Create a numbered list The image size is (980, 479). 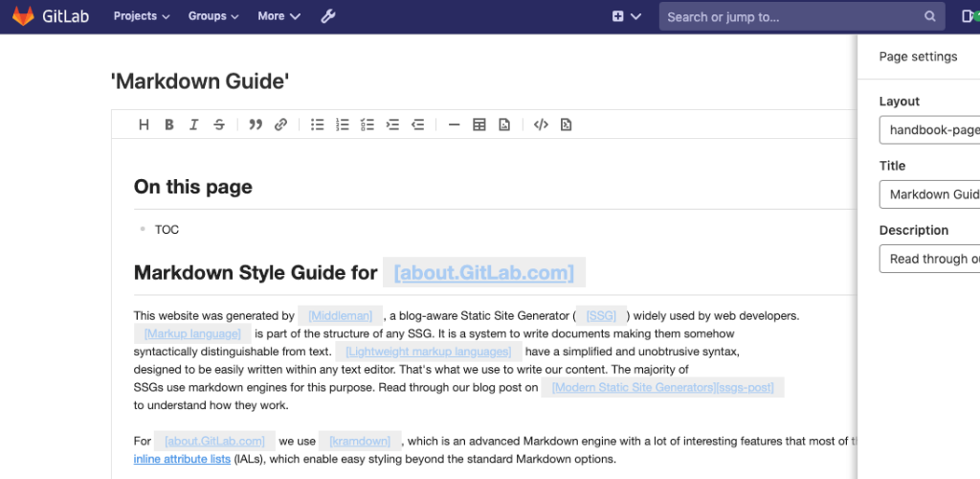(x=343, y=125)
